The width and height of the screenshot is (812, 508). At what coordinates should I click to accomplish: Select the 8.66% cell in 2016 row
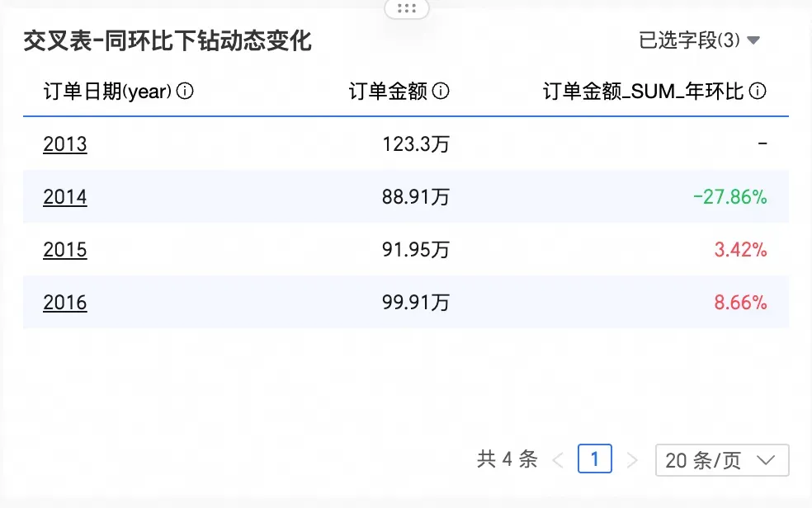point(740,303)
